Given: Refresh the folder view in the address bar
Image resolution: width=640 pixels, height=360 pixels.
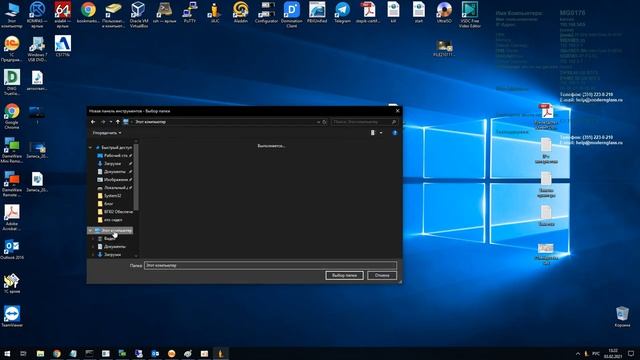Looking at the screenshot, I should click(x=324, y=122).
